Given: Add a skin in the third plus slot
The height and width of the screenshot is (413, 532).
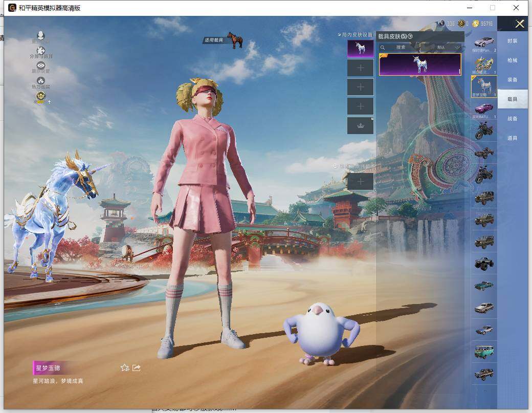Looking at the screenshot, I should (360, 87).
